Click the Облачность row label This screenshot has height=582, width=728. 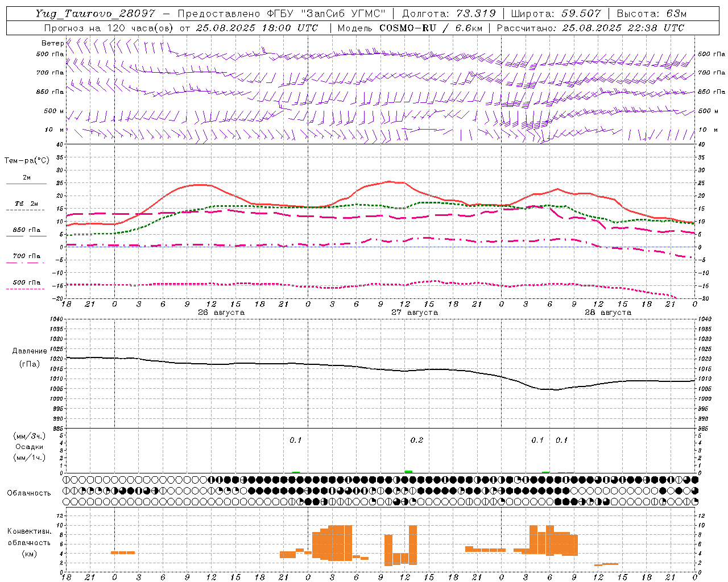pyautogui.click(x=29, y=493)
